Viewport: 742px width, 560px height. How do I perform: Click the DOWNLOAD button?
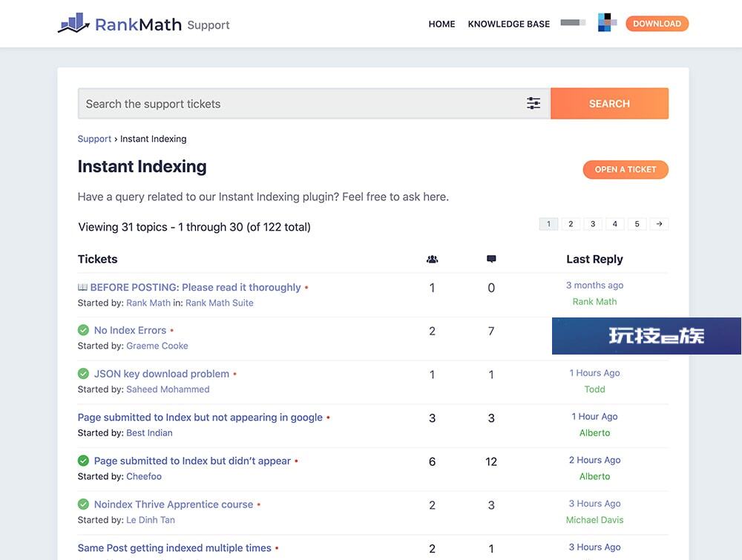(x=657, y=24)
